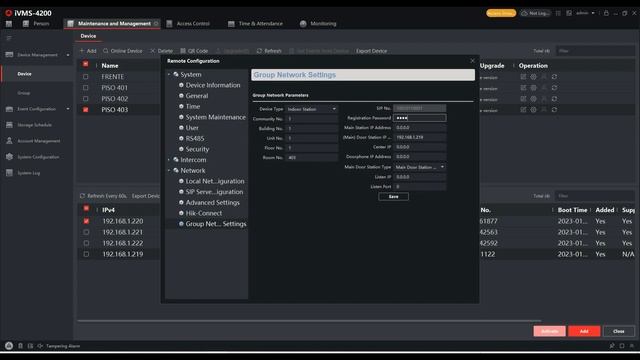Click System Log sidebar icon

pos(9,173)
